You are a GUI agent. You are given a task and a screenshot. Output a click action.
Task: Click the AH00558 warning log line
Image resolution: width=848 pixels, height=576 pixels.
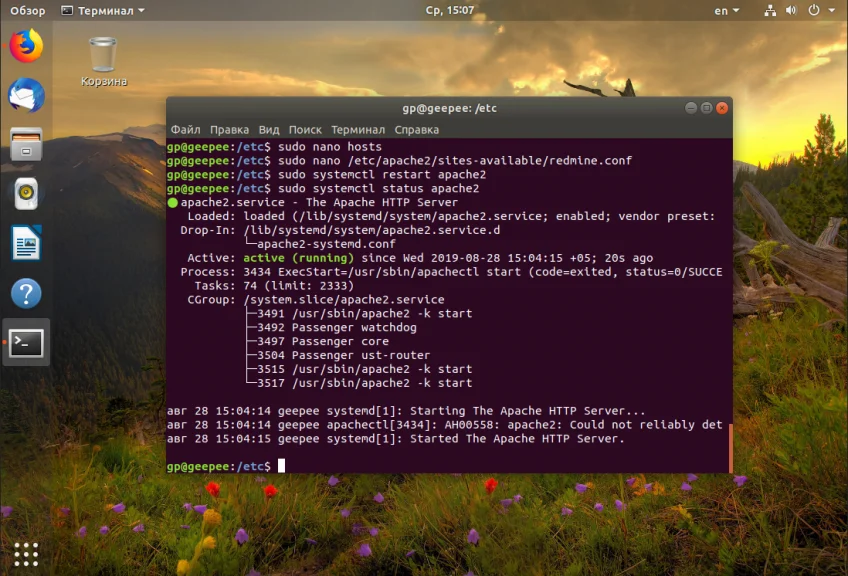(445, 425)
